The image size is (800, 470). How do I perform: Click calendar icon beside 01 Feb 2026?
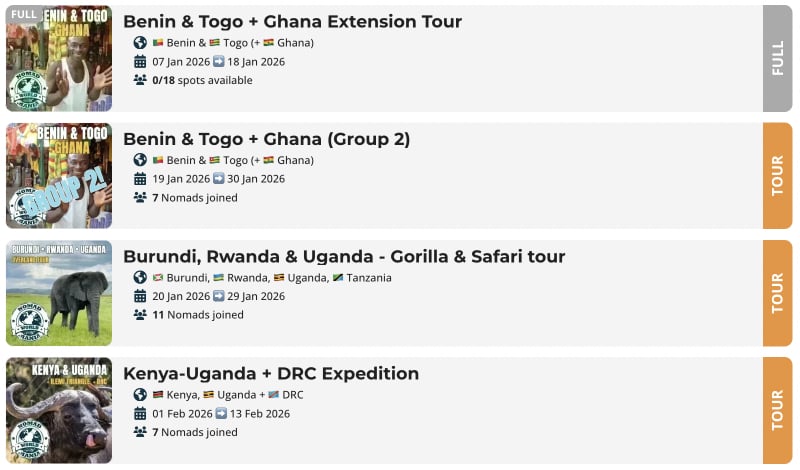pos(140,414)
